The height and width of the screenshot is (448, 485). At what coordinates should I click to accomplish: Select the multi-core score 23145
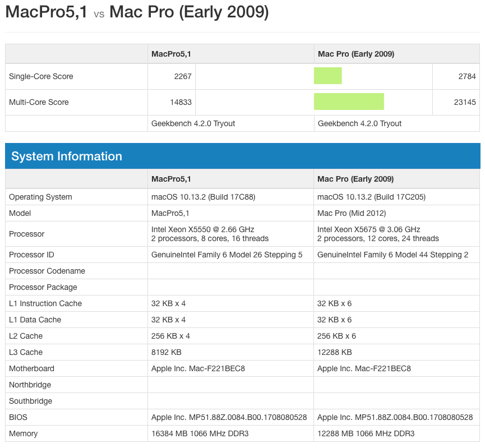[x=464, y=102]
